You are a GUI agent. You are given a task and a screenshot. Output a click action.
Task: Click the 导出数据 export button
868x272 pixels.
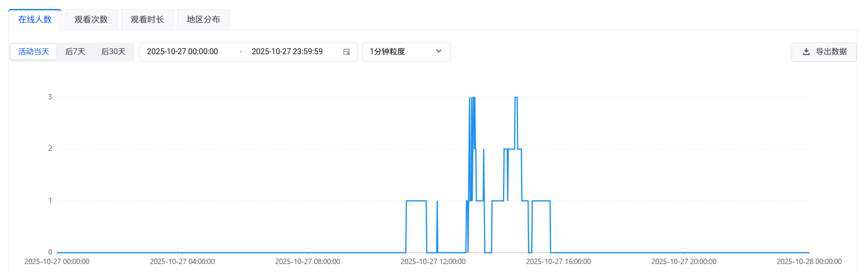coord(824,52)
